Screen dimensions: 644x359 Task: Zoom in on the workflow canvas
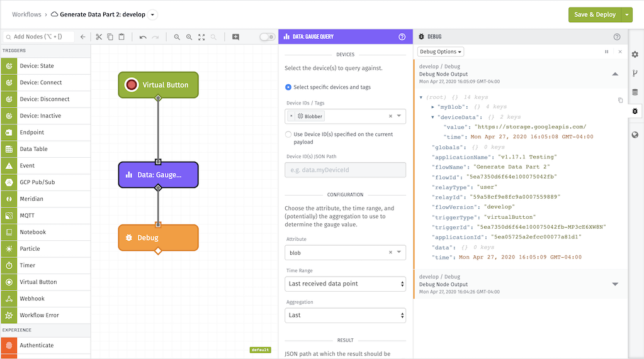(189, 37)
